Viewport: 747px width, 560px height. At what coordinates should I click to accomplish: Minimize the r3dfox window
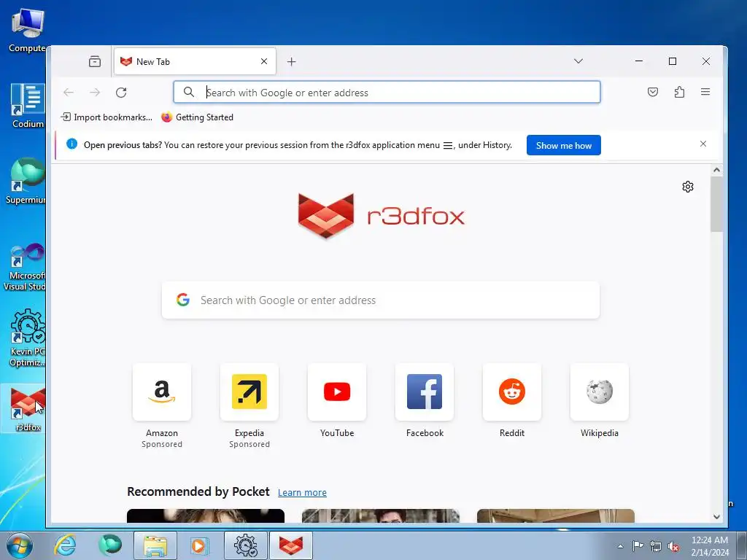point(639,61)
